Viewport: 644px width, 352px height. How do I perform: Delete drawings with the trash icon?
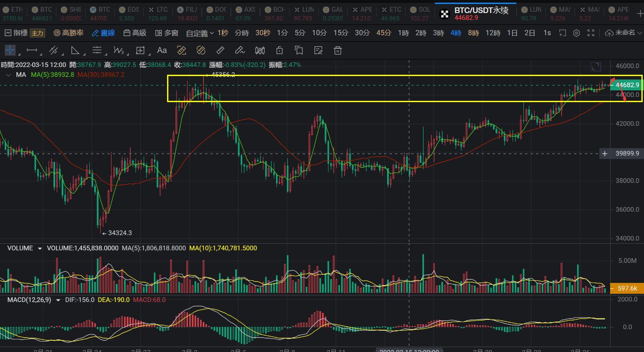(338, 50)
